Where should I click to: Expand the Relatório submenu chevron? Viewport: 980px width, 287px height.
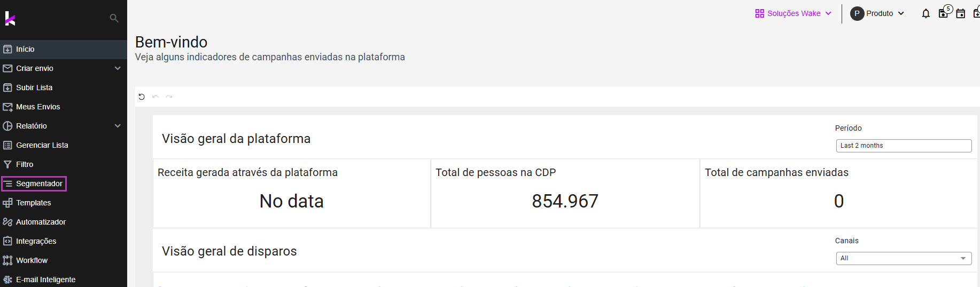coord(118,126)
